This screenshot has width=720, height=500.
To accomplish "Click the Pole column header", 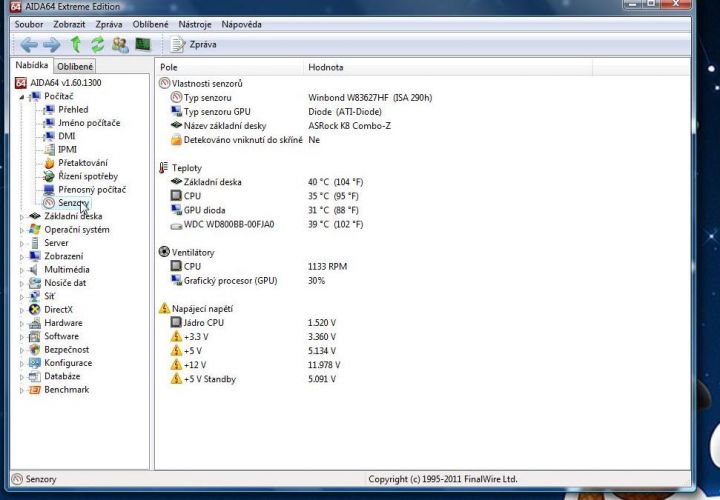I will pyautogui.click(x=229, y=67).
